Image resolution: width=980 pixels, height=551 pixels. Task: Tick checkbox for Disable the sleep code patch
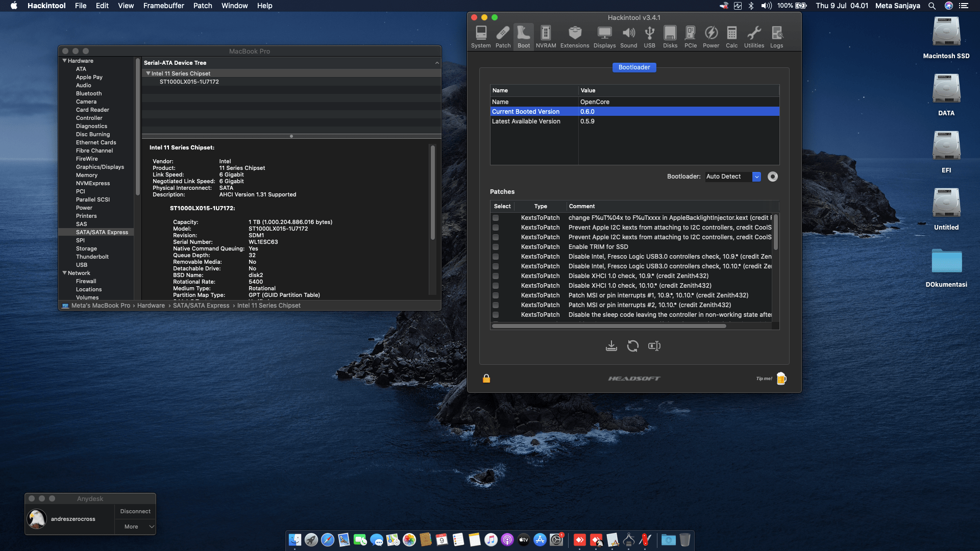coord(495,315)
